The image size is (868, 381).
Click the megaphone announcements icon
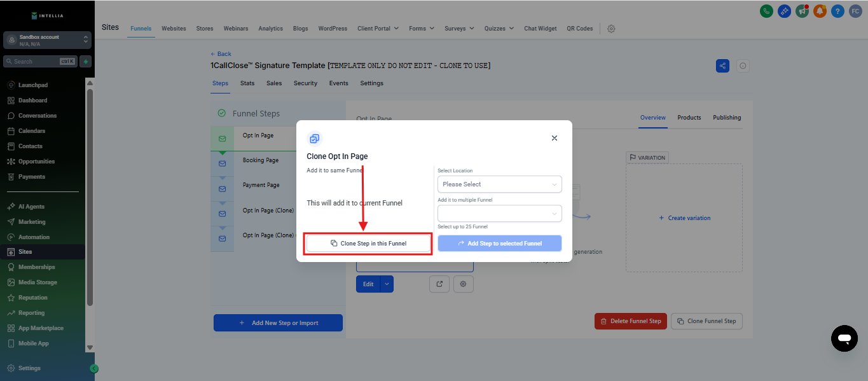pos(802,11)
